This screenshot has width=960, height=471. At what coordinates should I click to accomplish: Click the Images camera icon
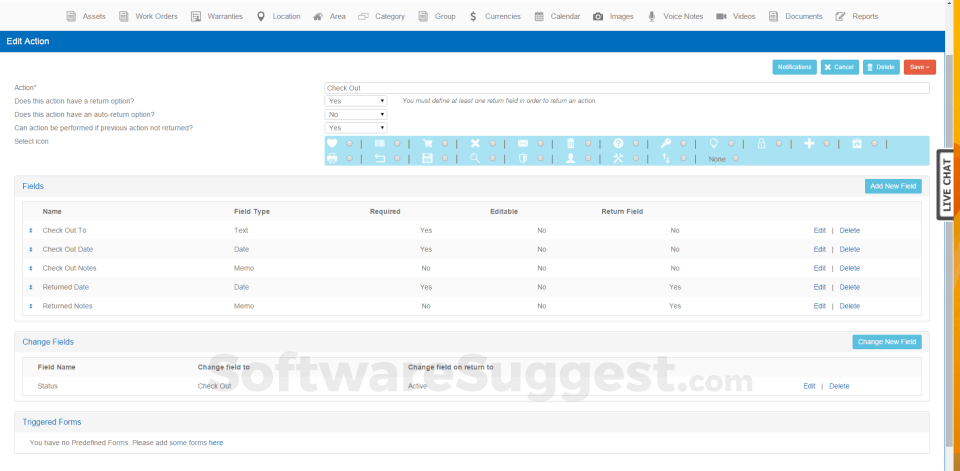[x=598, y=17]
